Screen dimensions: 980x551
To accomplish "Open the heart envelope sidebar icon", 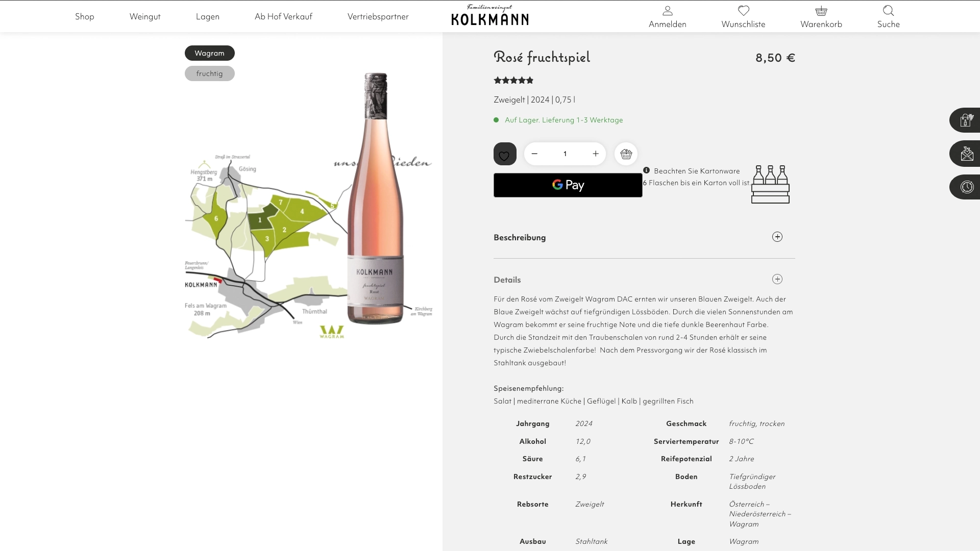I will click(x=966, y=154).
